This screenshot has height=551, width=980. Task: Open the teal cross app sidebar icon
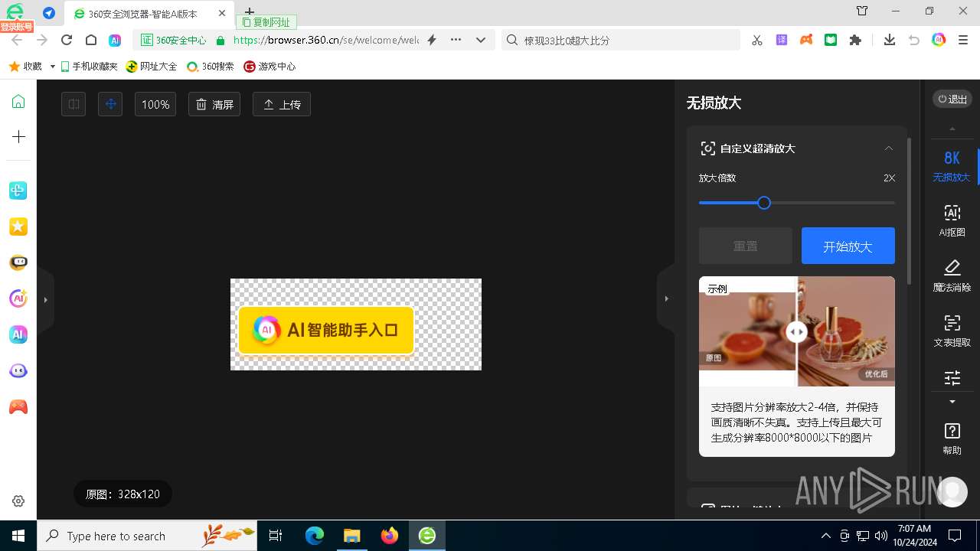tap(18, 191)
